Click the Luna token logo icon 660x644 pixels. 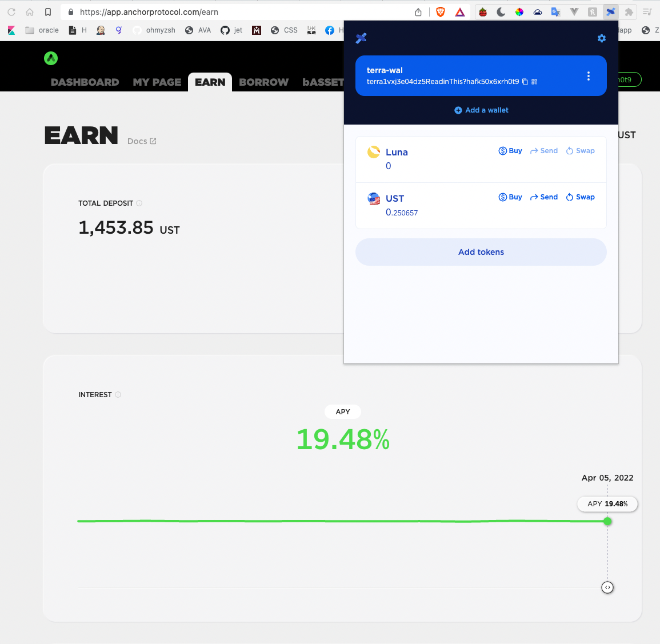click(x=373, y=152)
